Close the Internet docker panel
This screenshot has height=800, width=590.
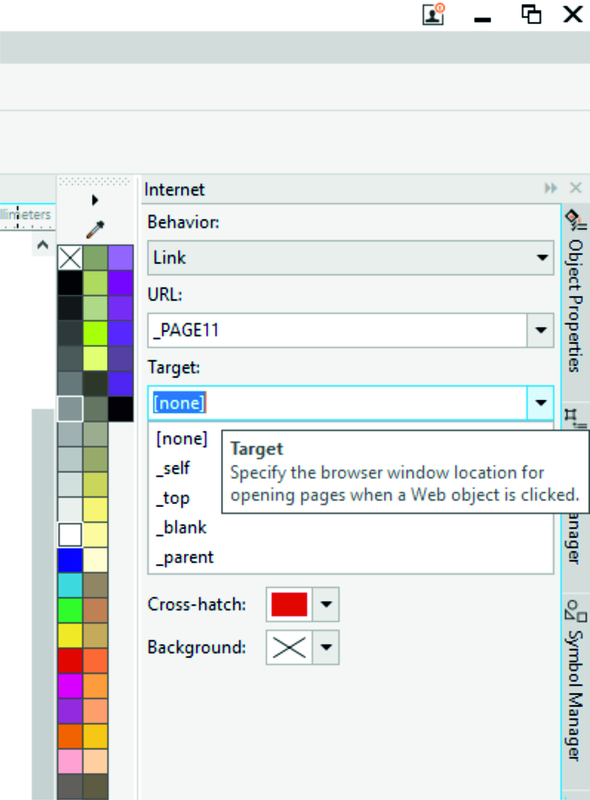pos(576,188)
